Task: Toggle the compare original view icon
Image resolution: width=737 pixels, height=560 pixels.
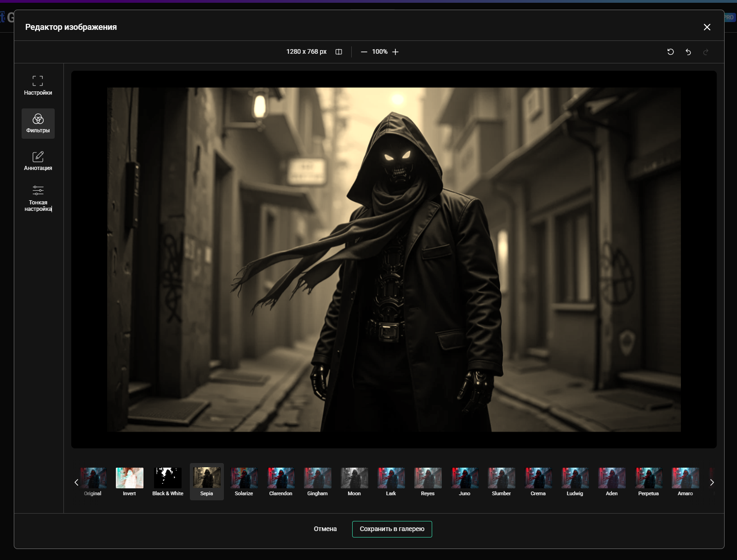Action: 339,52
